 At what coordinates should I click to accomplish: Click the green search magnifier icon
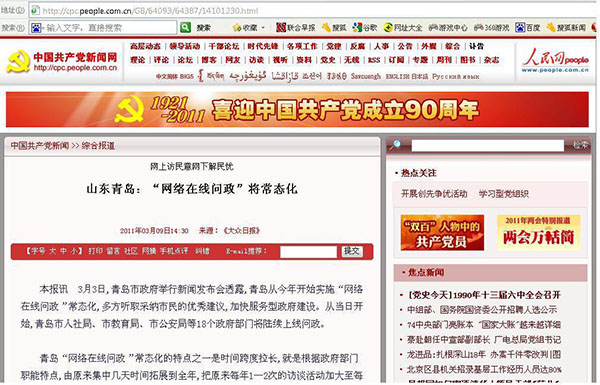tap(186, 27)
